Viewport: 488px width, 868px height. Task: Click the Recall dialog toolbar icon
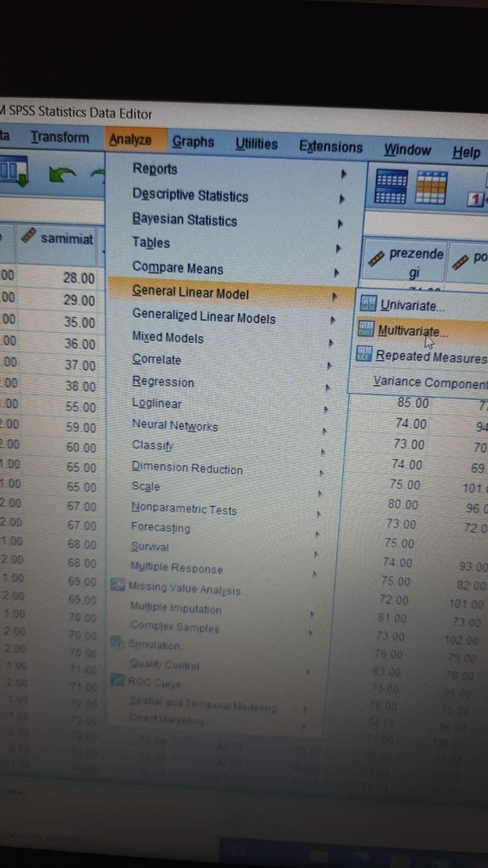(x=14, y=172)
